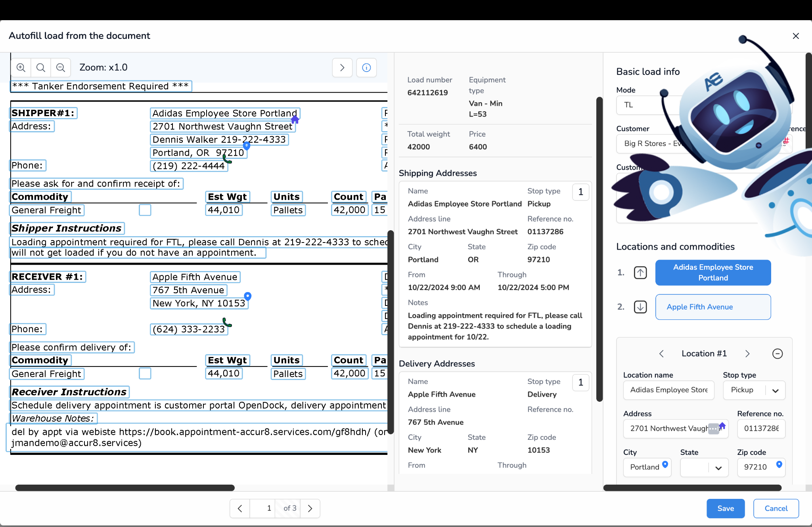Select Adidas Employee Store Portland location
Image resolution: width=812 pixels, height=527 pixels.
point(713,273)
